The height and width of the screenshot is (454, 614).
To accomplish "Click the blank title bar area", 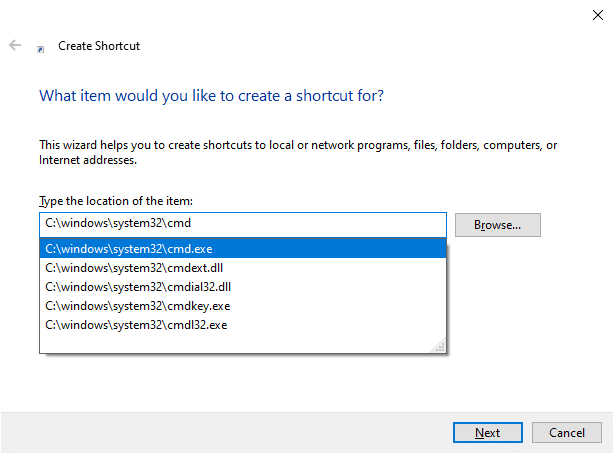I will (300, 15).
